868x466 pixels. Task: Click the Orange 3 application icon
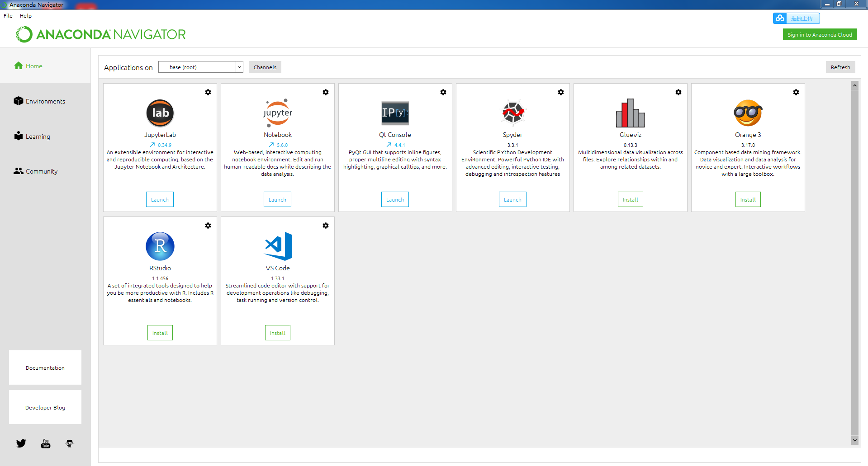(748, 113)
